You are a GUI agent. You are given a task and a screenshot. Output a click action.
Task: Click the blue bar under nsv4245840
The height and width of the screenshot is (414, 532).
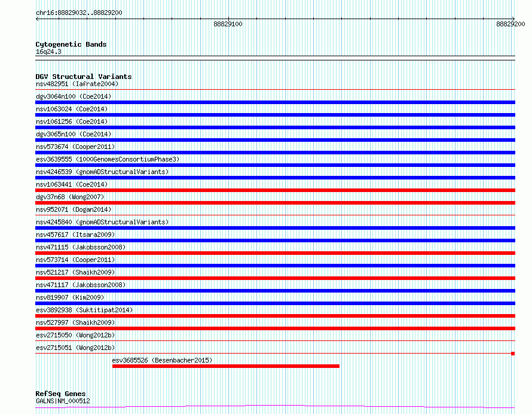(x=275, y=228)
